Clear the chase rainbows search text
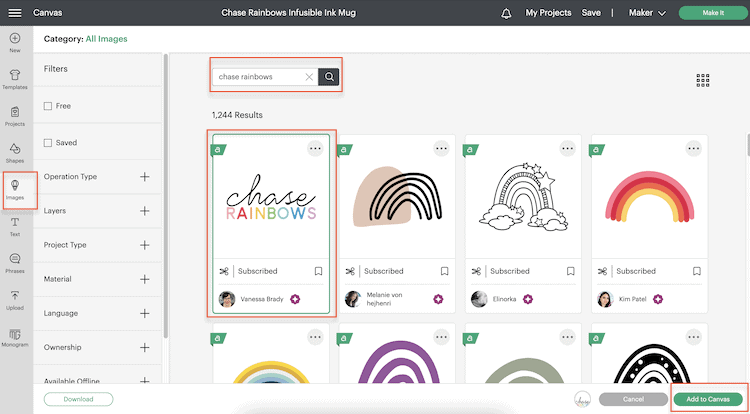The height and width of the screenshot is (414, 750). (x=309, y=76)
